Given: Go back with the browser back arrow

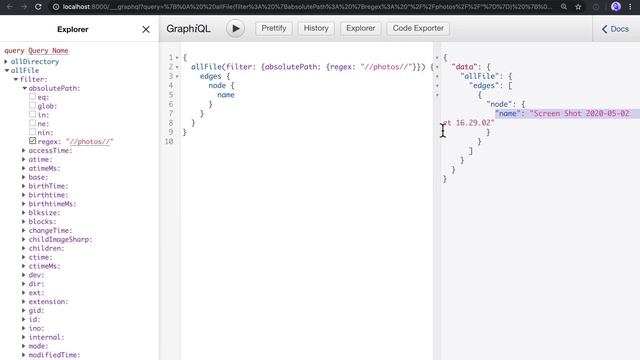Looking at the screenshot, I should point(10,7).
